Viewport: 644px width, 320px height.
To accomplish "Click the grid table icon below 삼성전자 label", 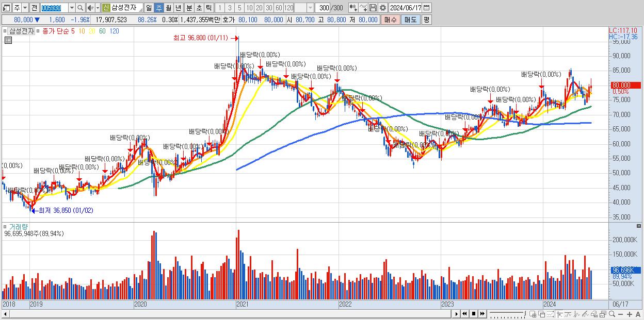I will [8, 40].
